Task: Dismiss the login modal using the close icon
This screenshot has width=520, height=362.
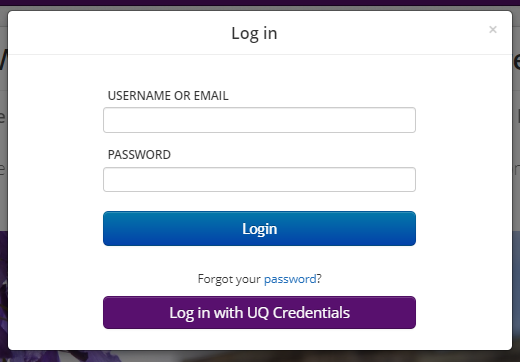Action: pos(493,30)
